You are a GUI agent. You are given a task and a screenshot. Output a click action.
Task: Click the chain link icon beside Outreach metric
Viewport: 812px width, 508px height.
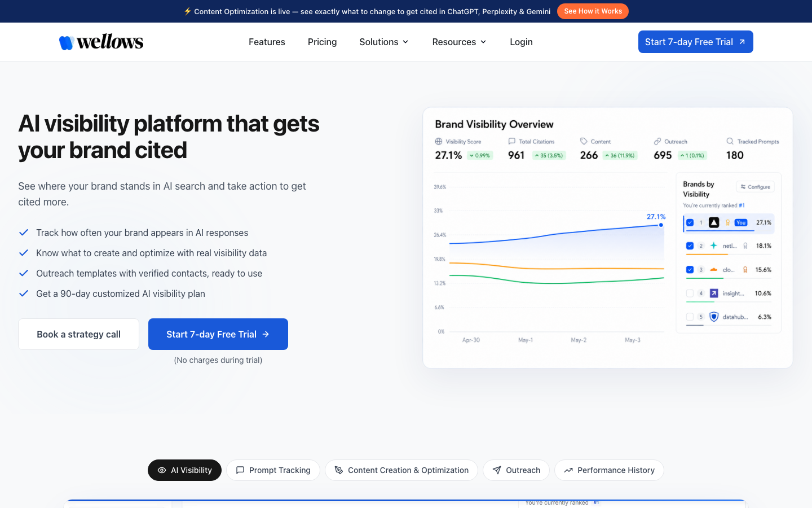pyautogui.click(x=657, y=141)
